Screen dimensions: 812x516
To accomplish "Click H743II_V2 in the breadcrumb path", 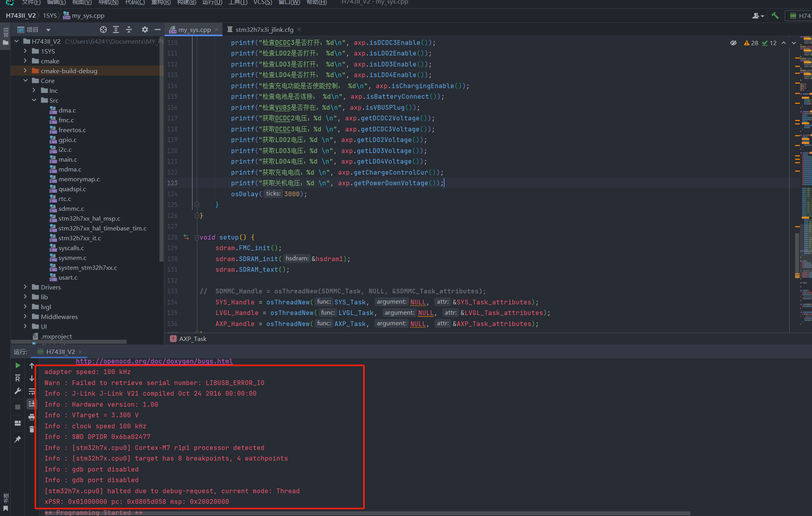I will (20, 16).
